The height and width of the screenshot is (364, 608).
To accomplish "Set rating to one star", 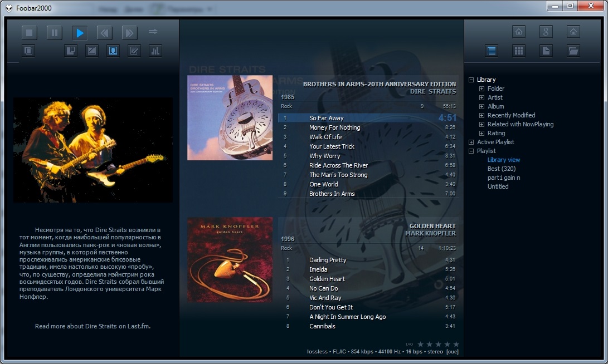I will tap(421, 345).
